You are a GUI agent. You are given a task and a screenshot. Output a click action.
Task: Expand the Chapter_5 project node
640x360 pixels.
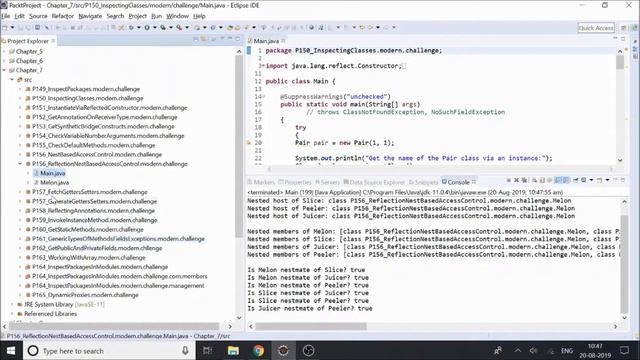click(x=4, y=51)
